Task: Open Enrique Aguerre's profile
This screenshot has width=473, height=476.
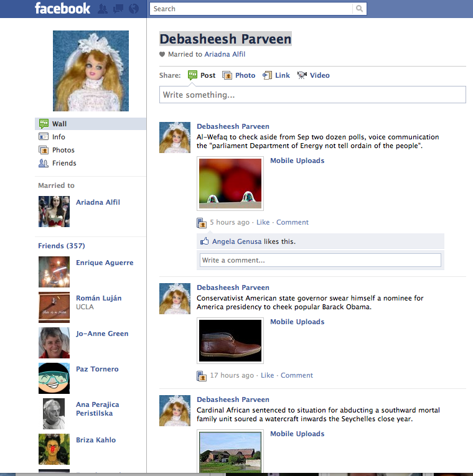Action: (x=105, y=263)
